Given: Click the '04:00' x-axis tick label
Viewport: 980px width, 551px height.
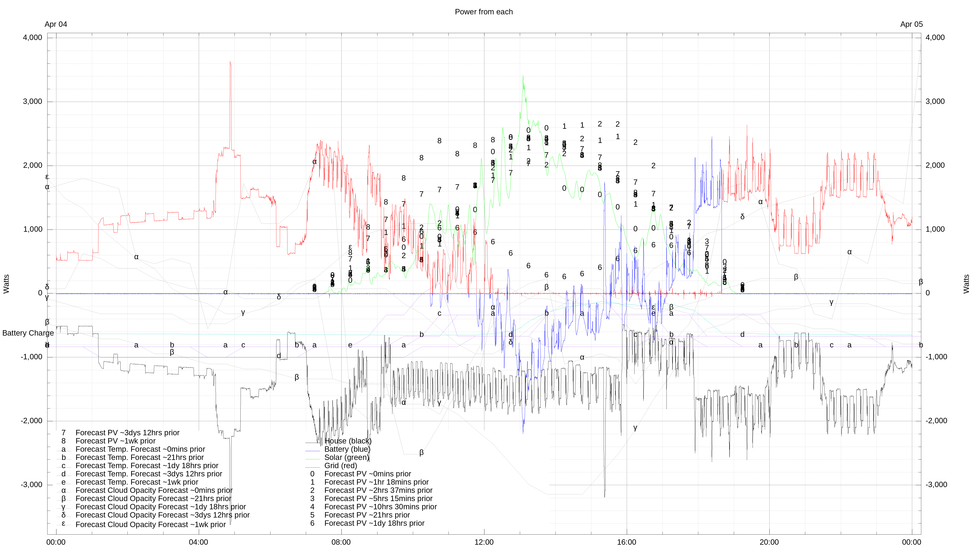Looking at the screenshot, I should [199, 542].
